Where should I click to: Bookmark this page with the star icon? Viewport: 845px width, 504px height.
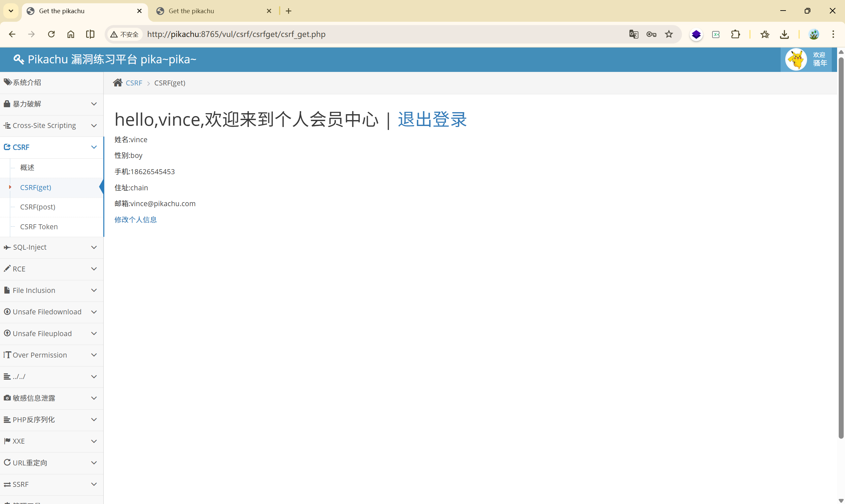669,34
